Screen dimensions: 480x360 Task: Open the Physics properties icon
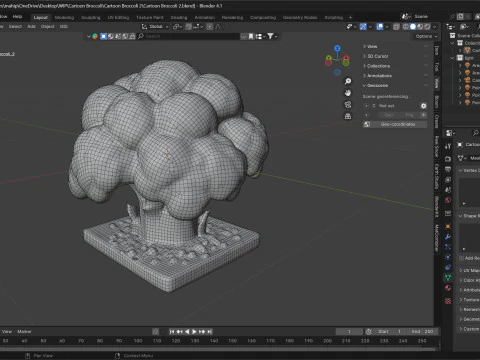(448, 257)
